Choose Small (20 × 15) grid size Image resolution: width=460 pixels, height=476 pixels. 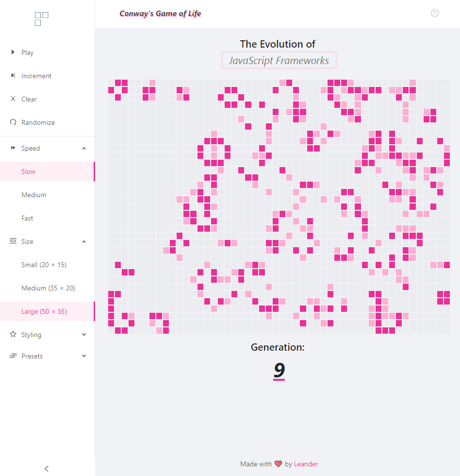click(44, 265)
